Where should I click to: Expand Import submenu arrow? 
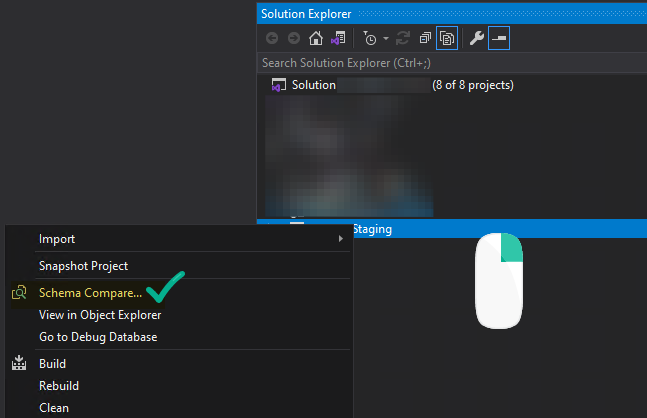pos(340,239)
